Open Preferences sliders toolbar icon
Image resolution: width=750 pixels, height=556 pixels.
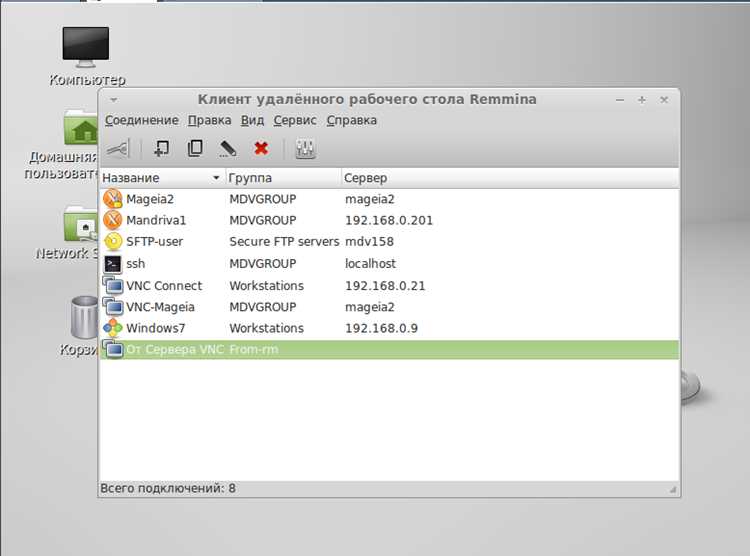point(305,149)
